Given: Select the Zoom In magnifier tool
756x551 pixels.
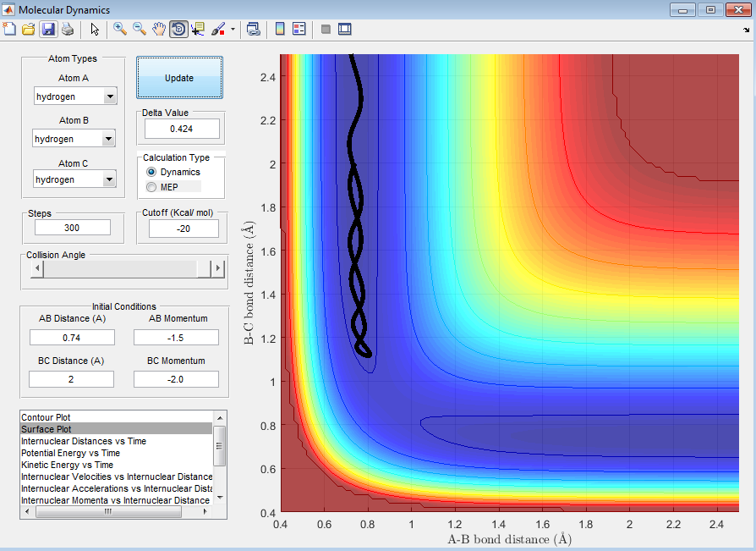Looking at the screenshot, I should pos(120,29).
